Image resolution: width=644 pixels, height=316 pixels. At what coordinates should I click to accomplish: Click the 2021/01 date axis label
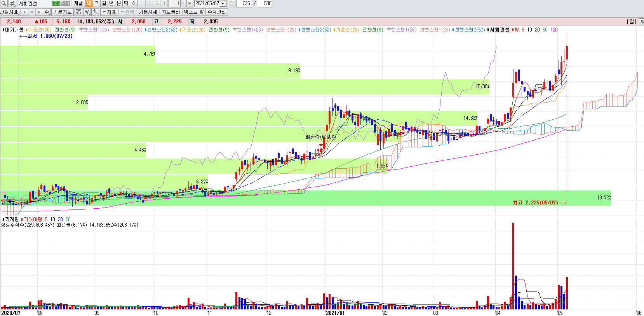pos(335,313)
